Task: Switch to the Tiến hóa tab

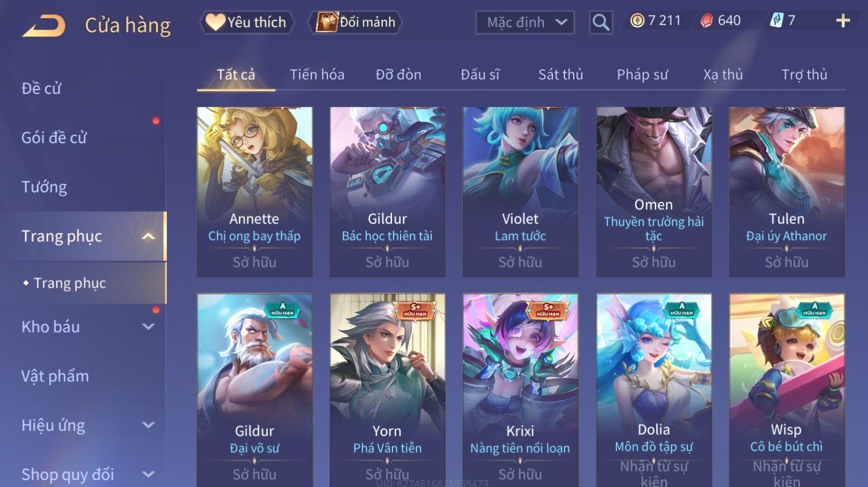Action: 317,75
